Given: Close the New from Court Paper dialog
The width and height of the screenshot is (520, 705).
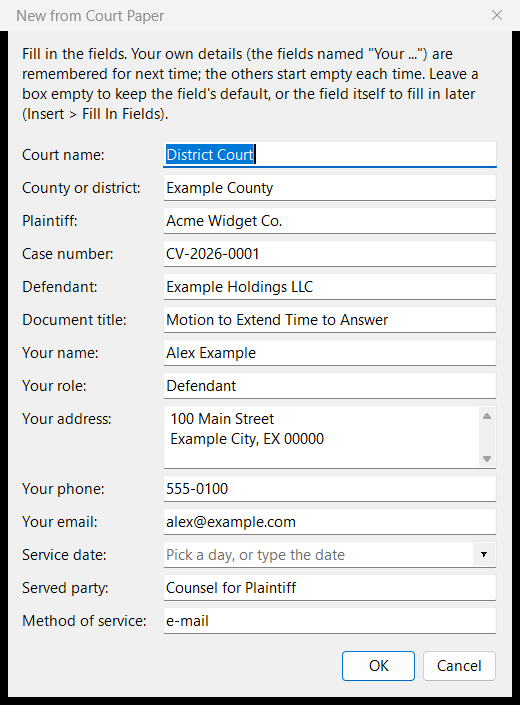Looking at the screenshot, I should pos(497,15).
